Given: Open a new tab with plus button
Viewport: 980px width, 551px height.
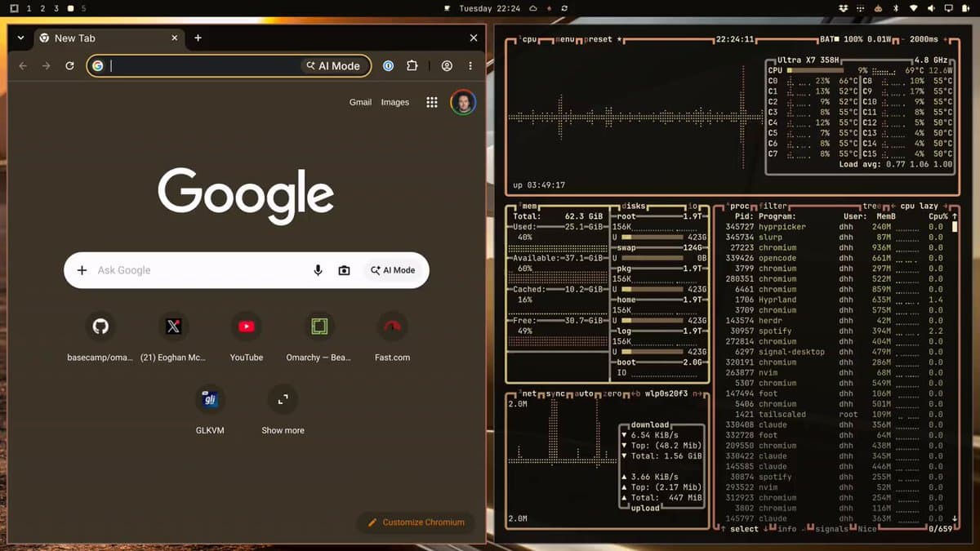Looking at the screenshot, I should (198, 38).
